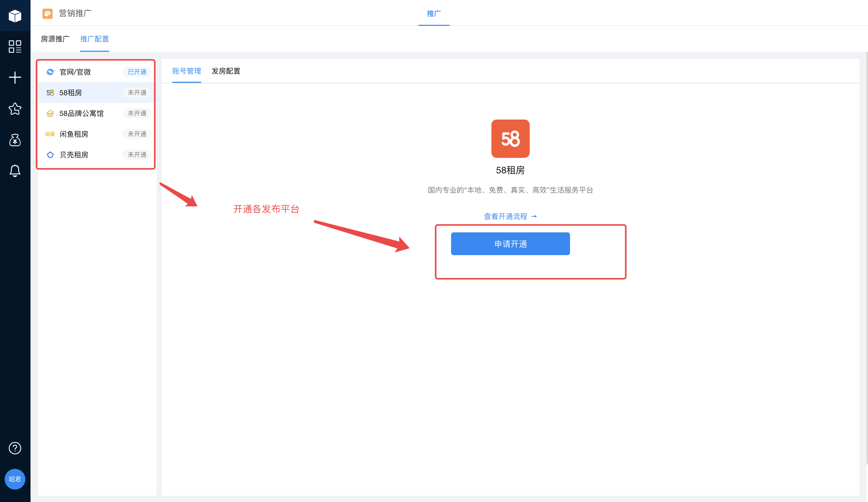Click the 58租房 heading under the logo
Image resolution: width=868 pixels, height=502 pixels.
tap(510, 170)
